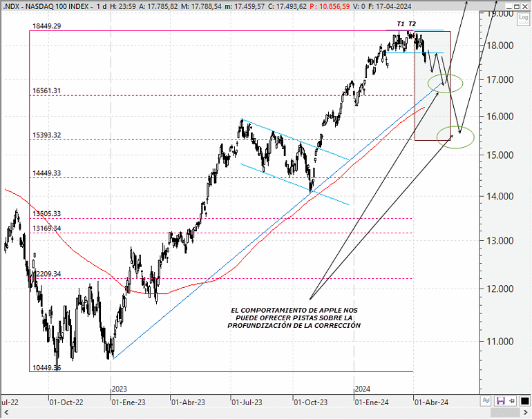Maximize the chart window
The height and width of the screenshot is (419, 532).
[x=516, y=6]
